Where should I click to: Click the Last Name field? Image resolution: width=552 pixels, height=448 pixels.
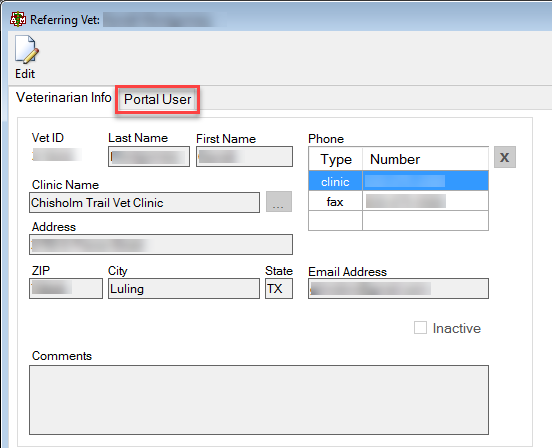(x=149, y=157)
